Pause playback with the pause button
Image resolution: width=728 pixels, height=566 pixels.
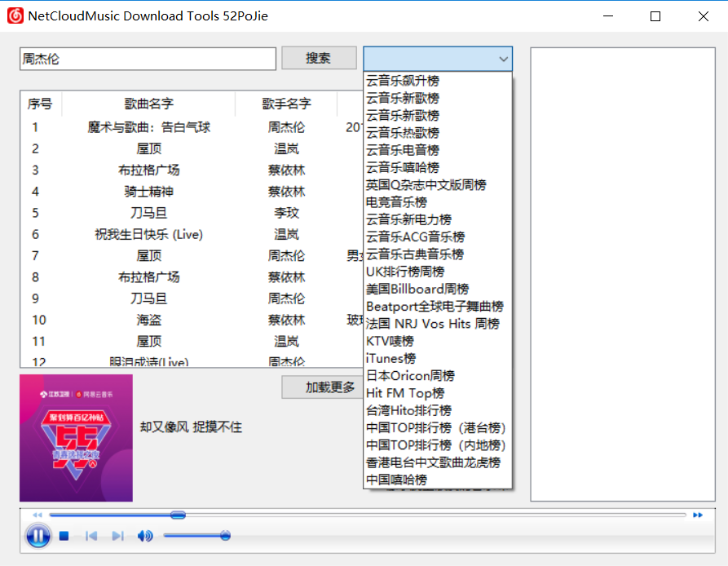click(x=38, y=536)
